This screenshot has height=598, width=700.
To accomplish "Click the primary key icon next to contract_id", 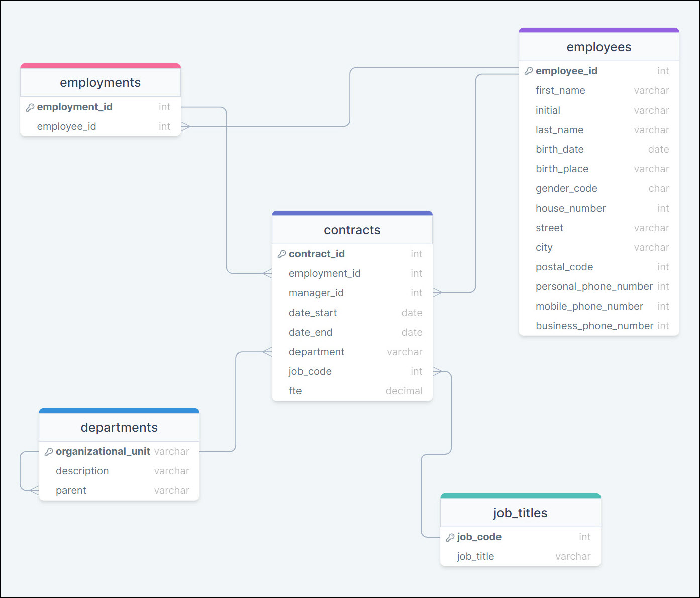I will pyautogui.click(x=282, y=254).
